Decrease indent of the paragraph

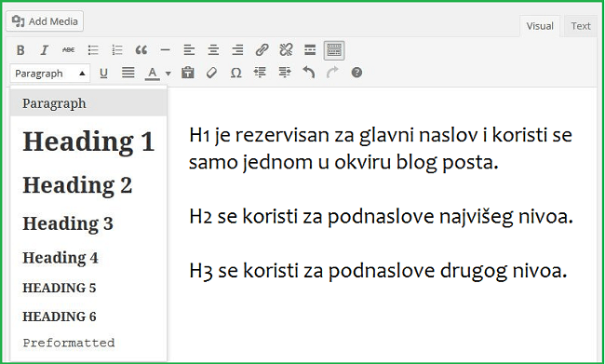(260, 73)
